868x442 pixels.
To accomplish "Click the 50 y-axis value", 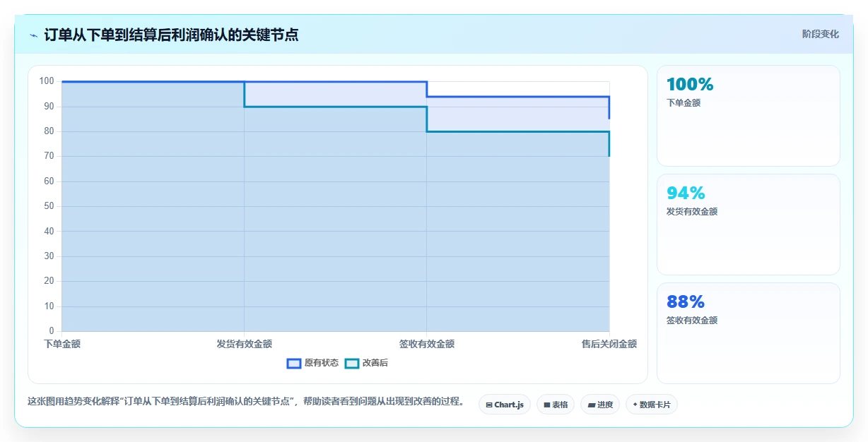I will tap(49, 206).
